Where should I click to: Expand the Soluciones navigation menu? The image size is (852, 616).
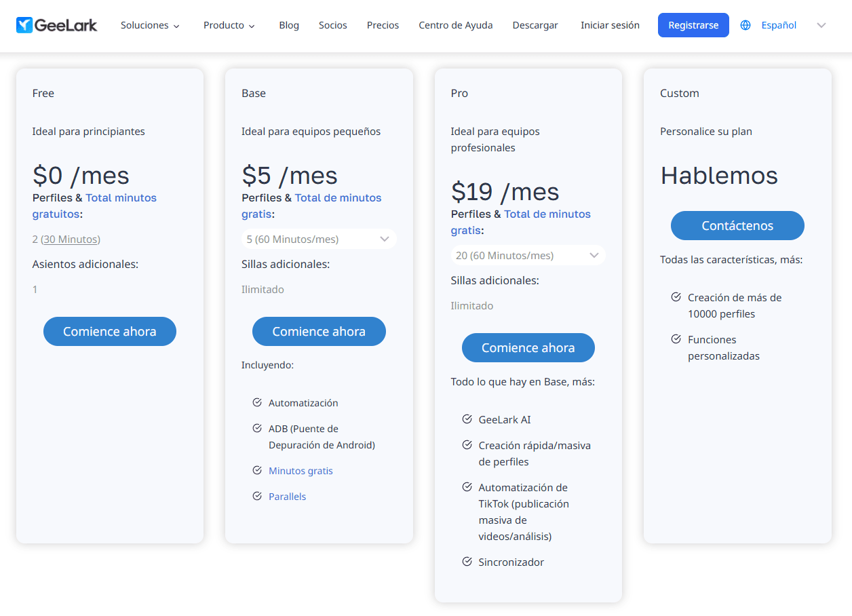[150, 25]
